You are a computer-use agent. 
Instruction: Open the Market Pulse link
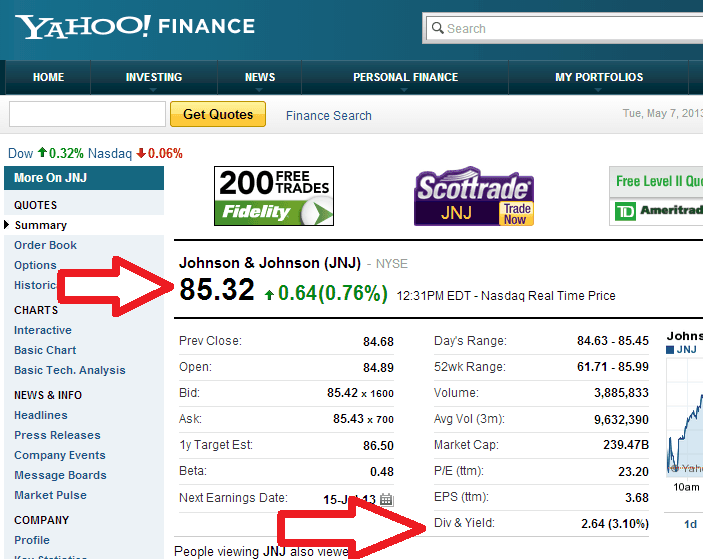(x=50, y=495)
